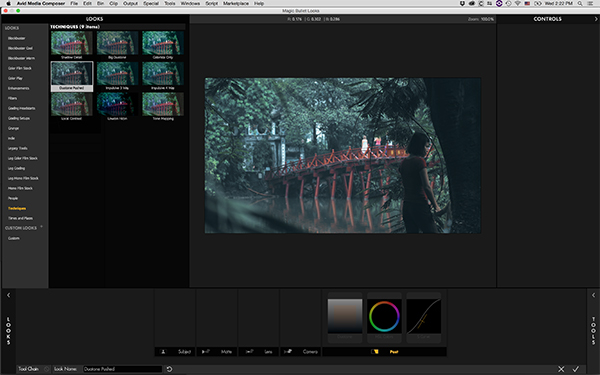Select the Blockbuster Warm category
600x375 pixels.
click(x=21, y=58)
